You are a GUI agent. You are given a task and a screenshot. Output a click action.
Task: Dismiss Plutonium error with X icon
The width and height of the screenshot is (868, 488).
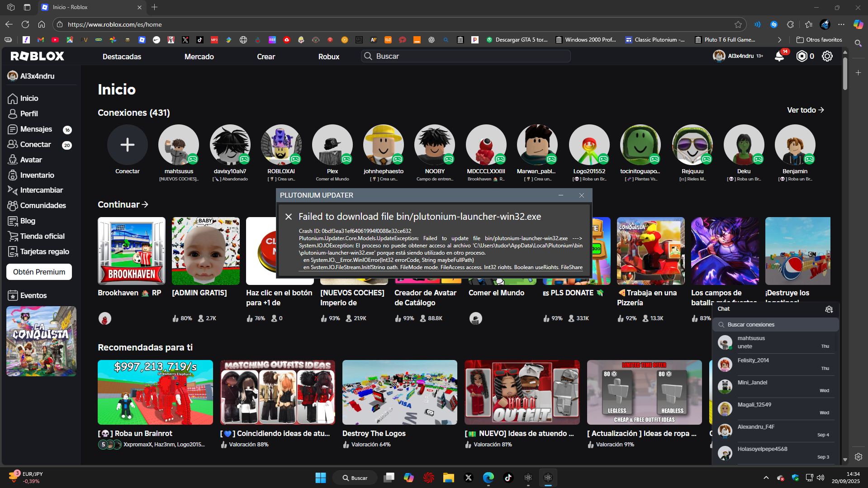289,217
